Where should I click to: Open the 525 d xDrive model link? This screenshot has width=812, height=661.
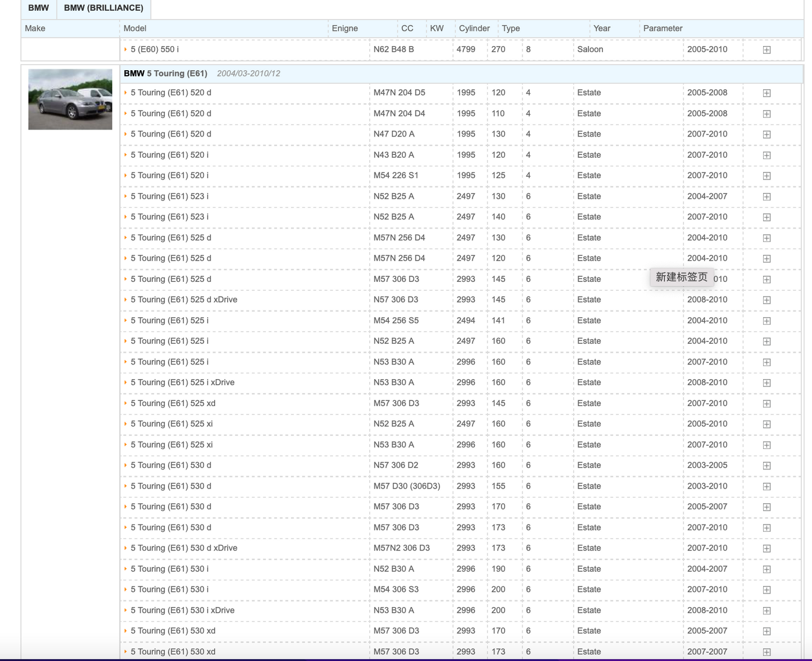point(184,300)
